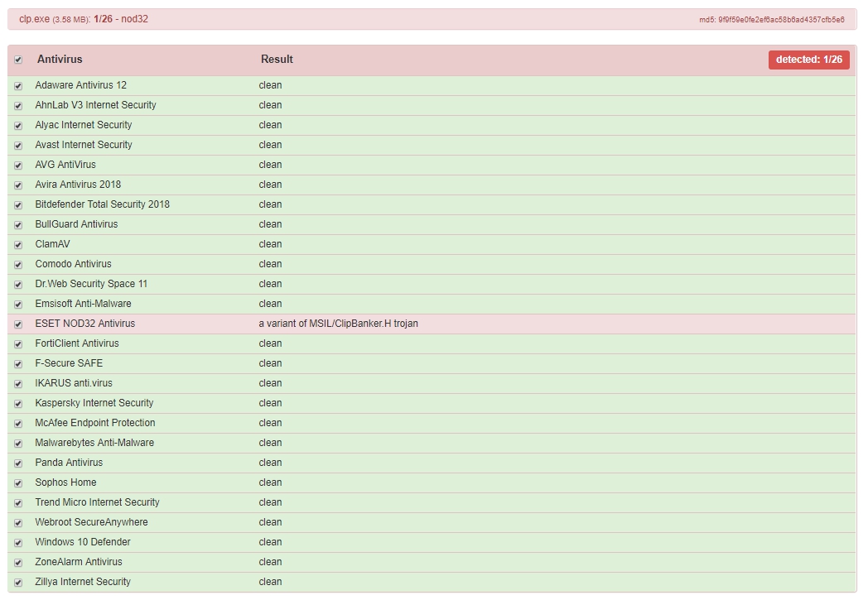Image resolution: width=868 pixels, height=600 pixels.
Task: Uncheck the Webroot SecureAnywhere checkbox
Action: (18, 523)
